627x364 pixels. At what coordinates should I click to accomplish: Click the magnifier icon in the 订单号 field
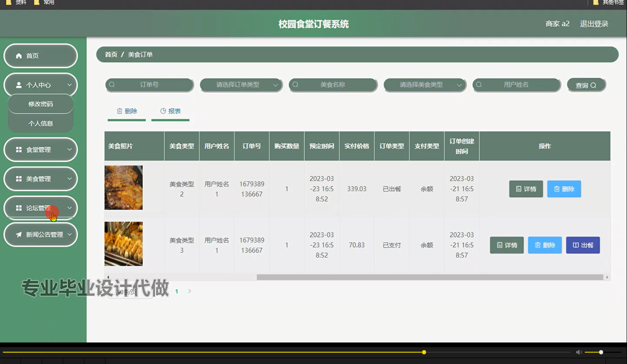pos(112,84)
